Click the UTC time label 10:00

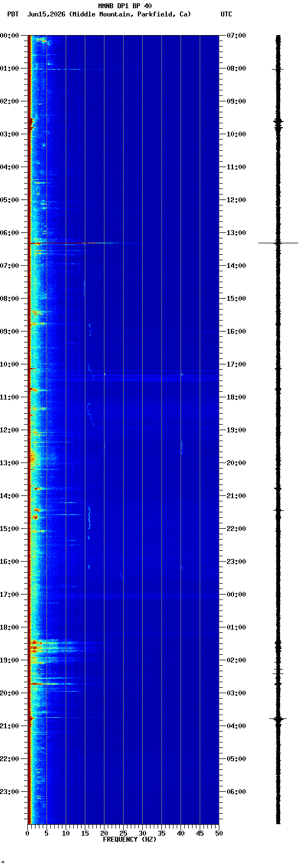236,134
